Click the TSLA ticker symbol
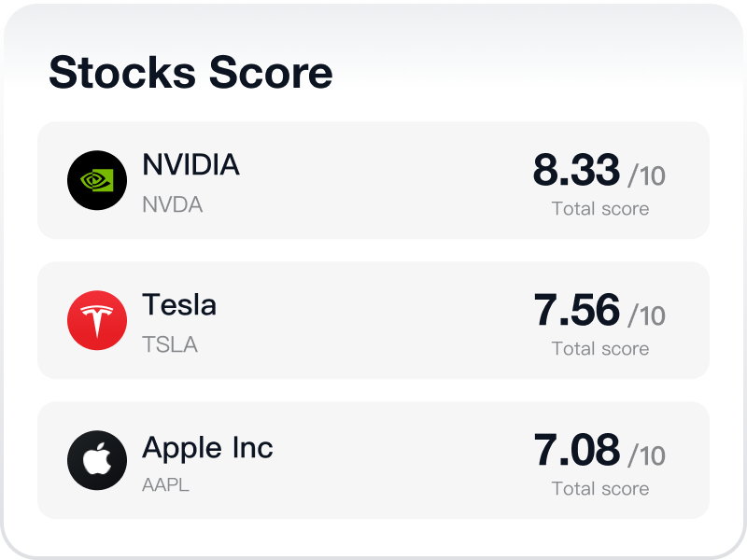 170,344
